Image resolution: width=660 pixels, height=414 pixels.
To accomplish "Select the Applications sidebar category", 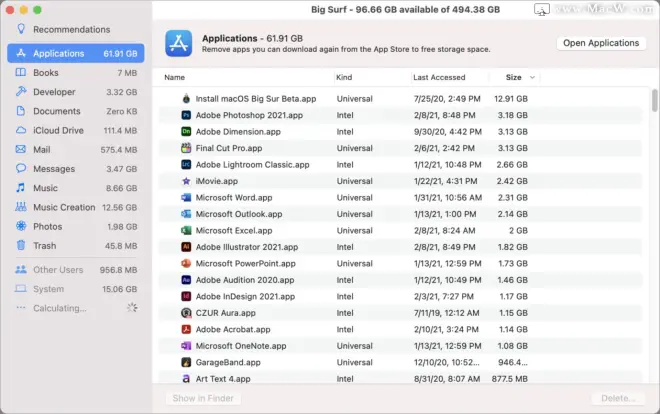I will point(76,53).
